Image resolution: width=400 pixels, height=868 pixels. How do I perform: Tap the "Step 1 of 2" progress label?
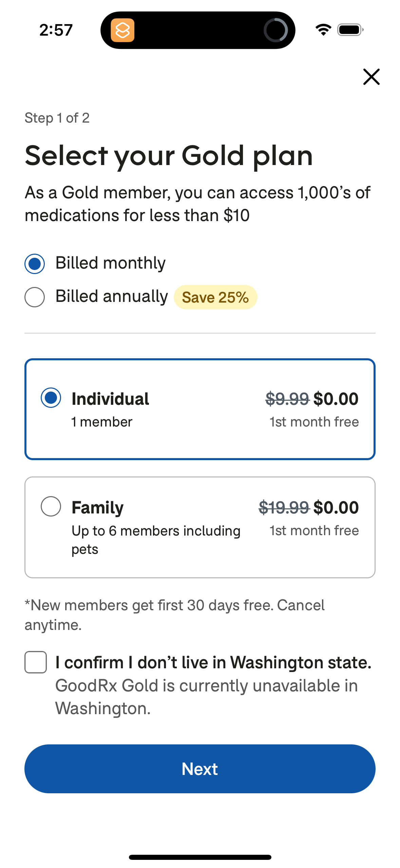click(x=57, y=118)
